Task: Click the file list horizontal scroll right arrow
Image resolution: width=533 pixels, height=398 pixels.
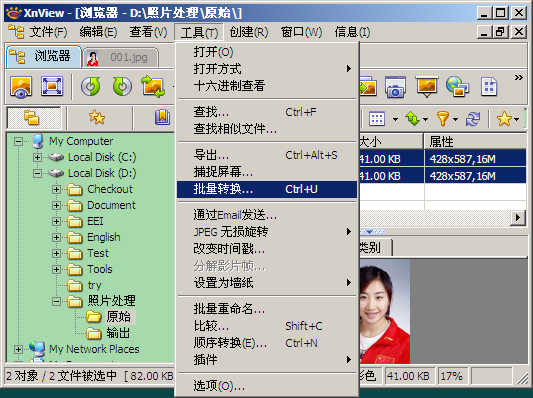Action: (x=518, y=217)
